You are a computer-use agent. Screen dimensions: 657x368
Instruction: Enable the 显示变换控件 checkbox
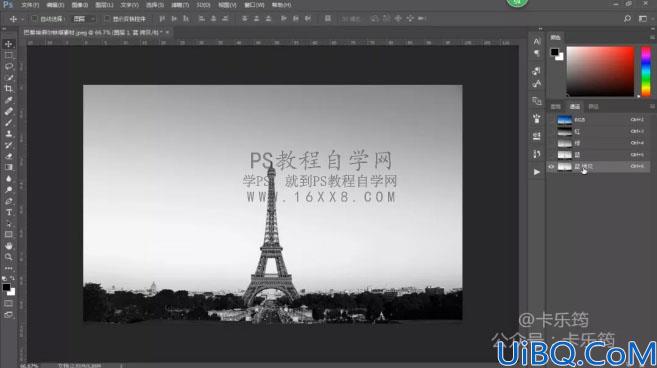click(x=107, y=19)
